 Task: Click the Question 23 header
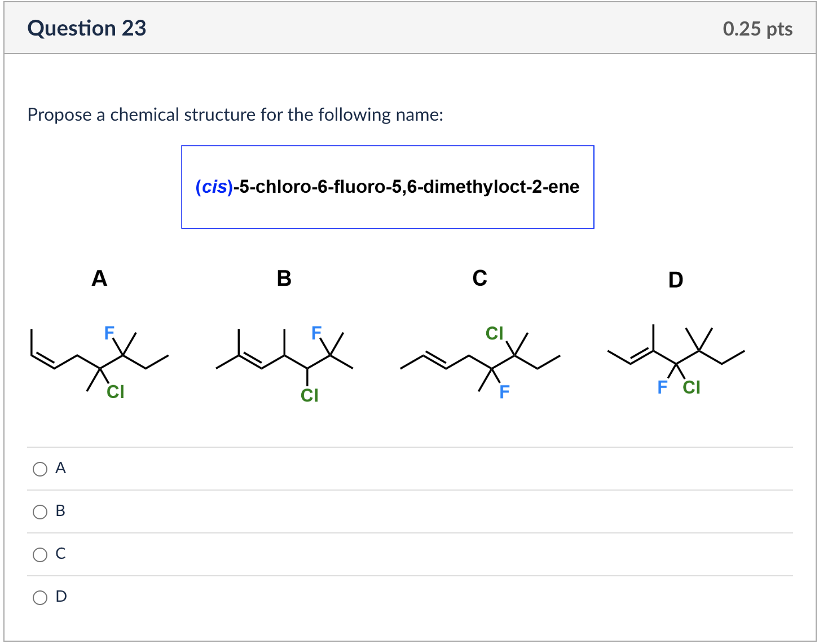coord(87,28)
